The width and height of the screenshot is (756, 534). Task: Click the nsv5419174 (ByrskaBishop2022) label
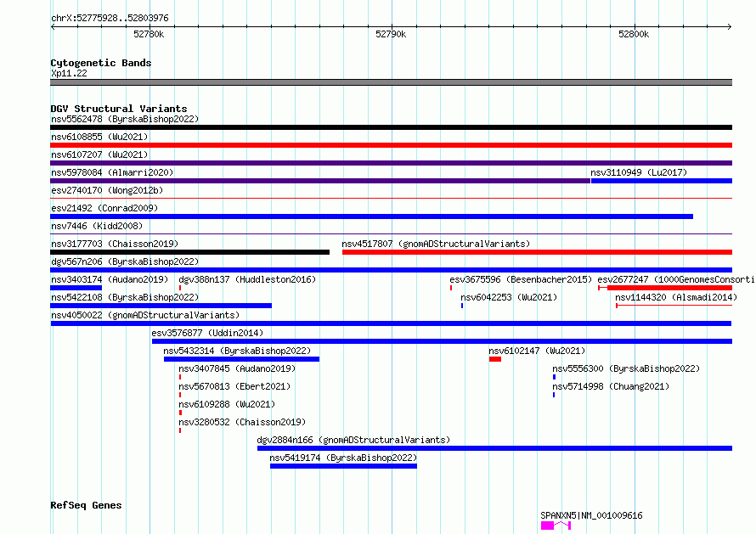coord(343,458)
